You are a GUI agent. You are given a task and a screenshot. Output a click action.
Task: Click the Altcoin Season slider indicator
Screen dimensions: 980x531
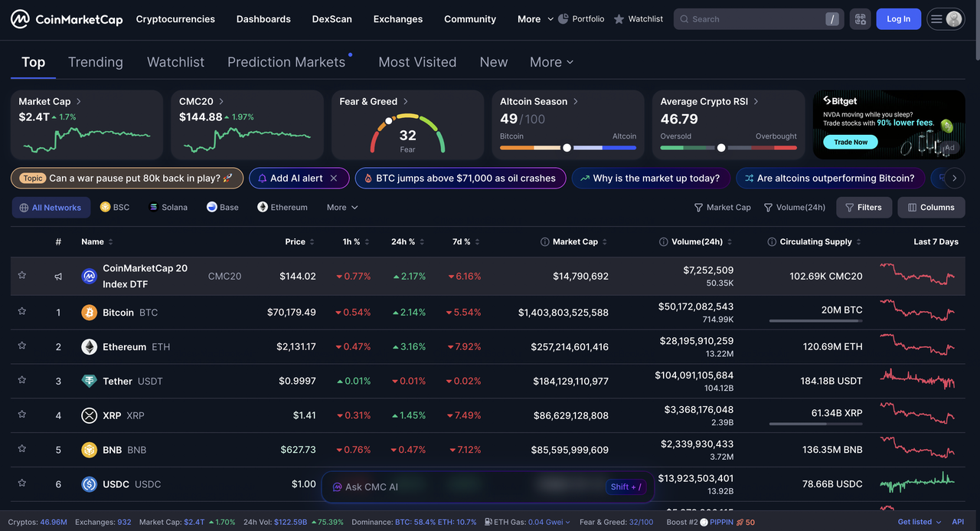[x=567, y=148]
